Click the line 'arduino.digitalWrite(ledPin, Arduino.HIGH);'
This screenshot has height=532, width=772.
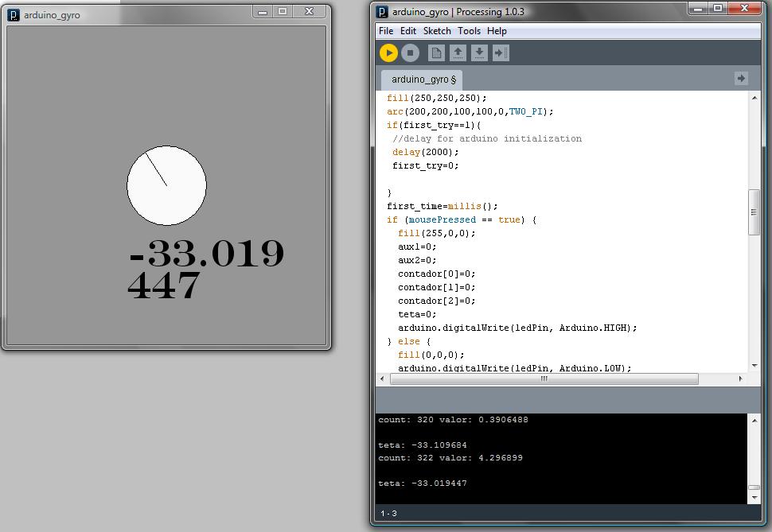pos(517,328)
